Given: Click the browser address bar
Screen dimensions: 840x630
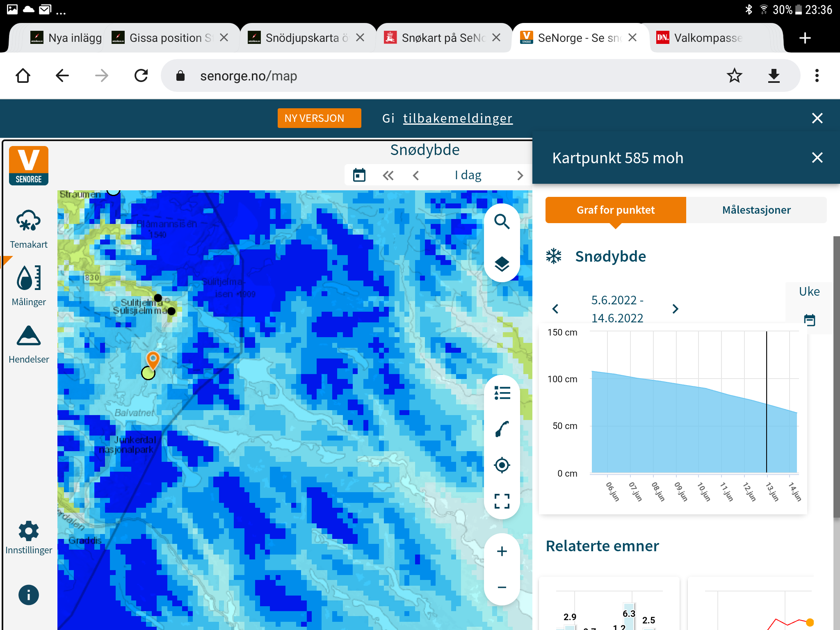Looking at the screenshot, I should (x=451, y=76).
